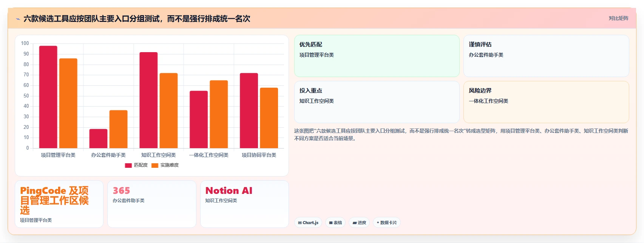644x243 pixels.
Task: Click the 一体化工作空间类 x-axis label
Action: pos(209,155)
